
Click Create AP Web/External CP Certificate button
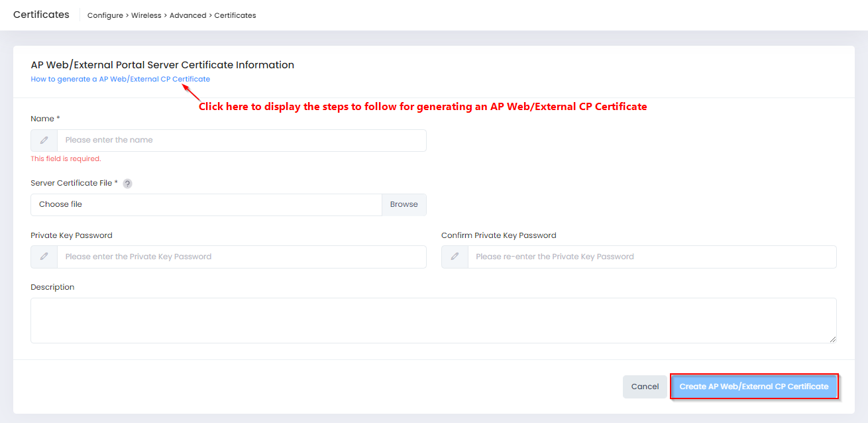[x=754, y=387]
